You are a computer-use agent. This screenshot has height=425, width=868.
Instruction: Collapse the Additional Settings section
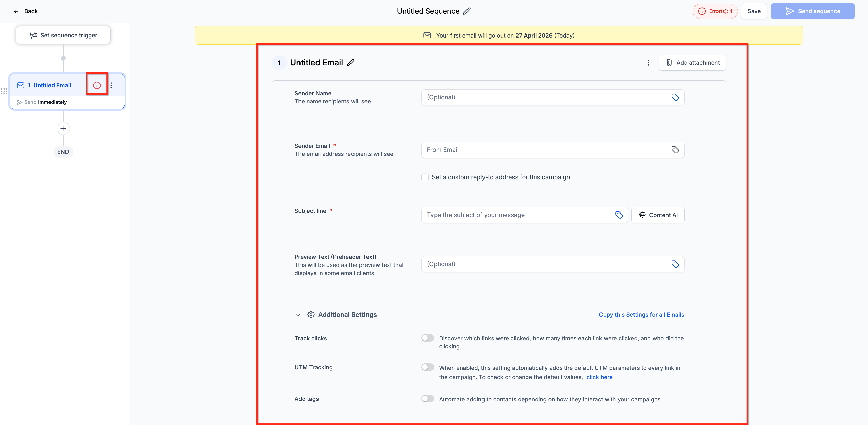(298, 315)
